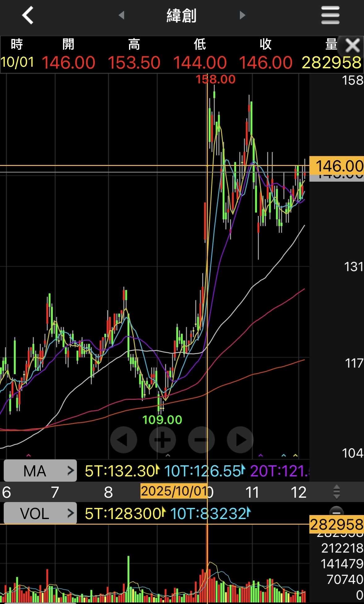Image resolution: width=364 pixels, height=604 pixels.
Task: Open the MA indicator selector
Action: pyautogui.click(x=40, y=471)
